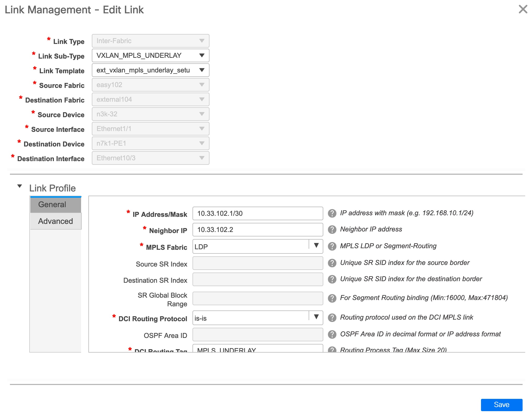Open the Link Sub-Type dropdown
Viewport: 532px width, 419px height.
point(202,55)
